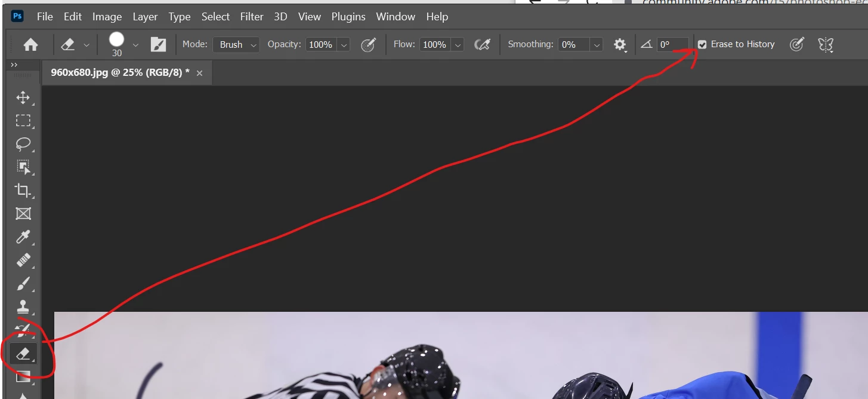Open symmetry paint butterfly options

[x=826, y=44]
